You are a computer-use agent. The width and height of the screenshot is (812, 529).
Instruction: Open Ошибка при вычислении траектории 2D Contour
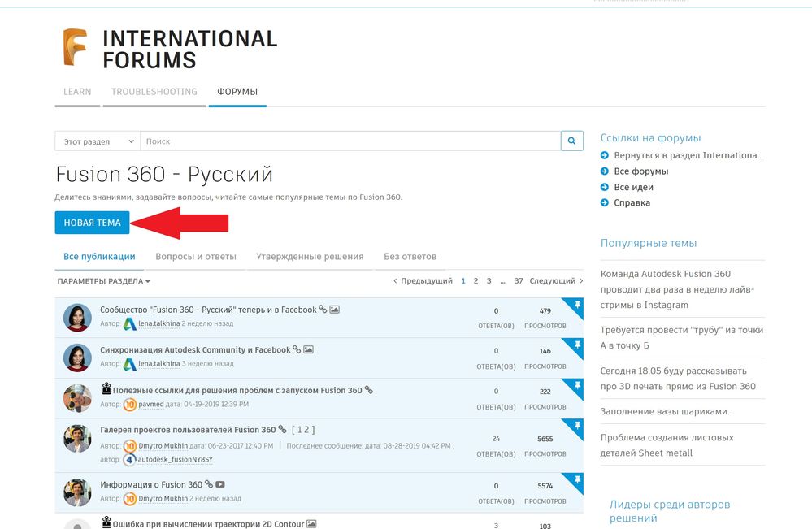tap(208, 524)
